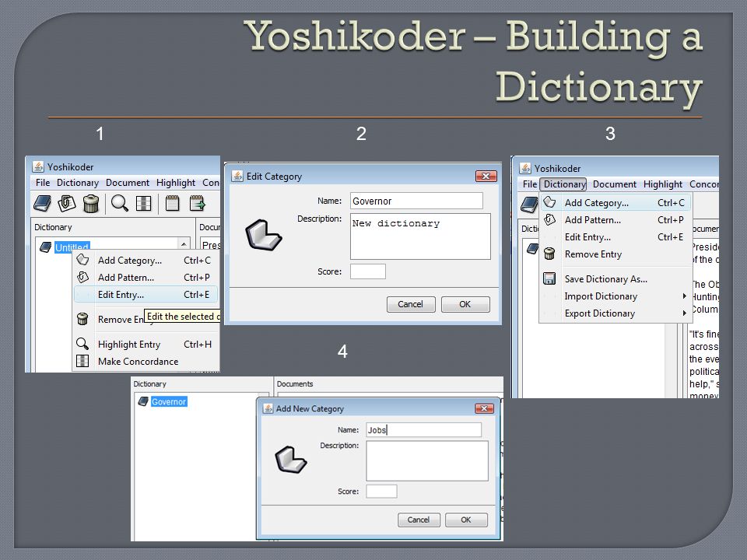The width and height of the screenshot is (747, 560).
Task: Click the Name field containing Jobs
Action: pyautogui.click(x=423, y=429)
